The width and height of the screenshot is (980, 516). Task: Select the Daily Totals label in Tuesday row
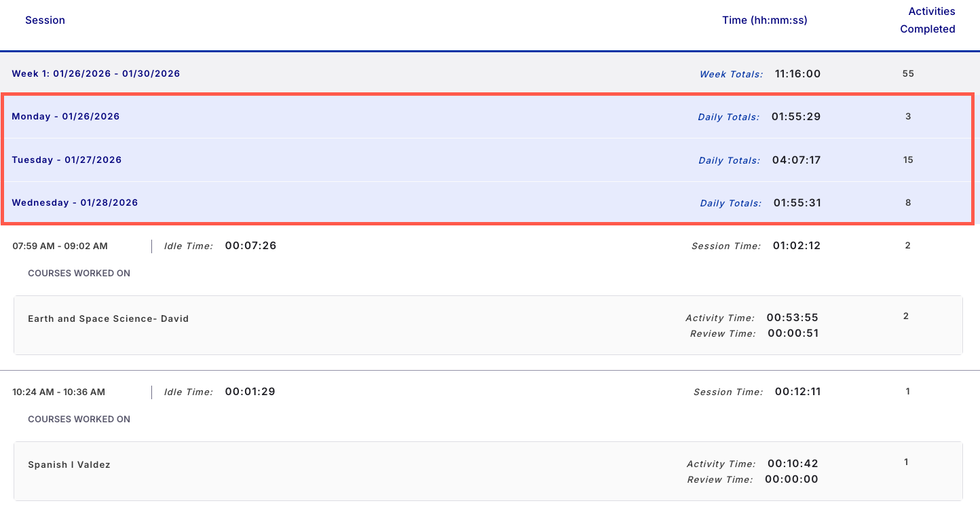tap(729, 161)
